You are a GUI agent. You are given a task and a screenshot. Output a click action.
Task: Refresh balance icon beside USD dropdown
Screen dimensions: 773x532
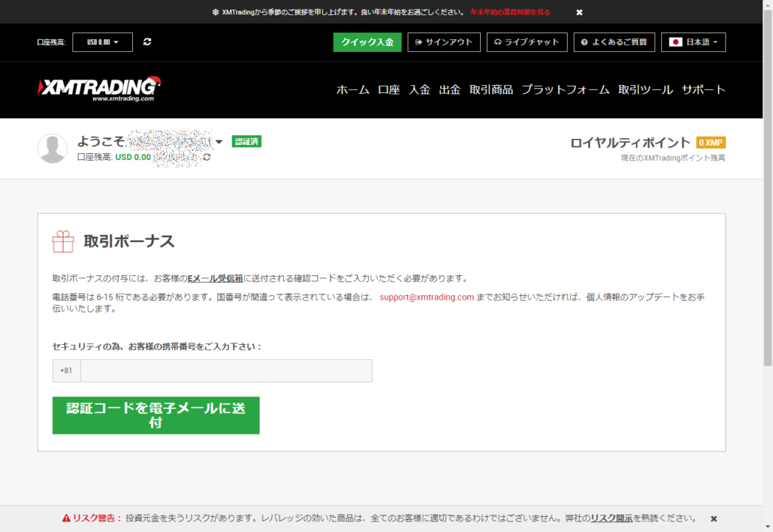pos(147,42)
